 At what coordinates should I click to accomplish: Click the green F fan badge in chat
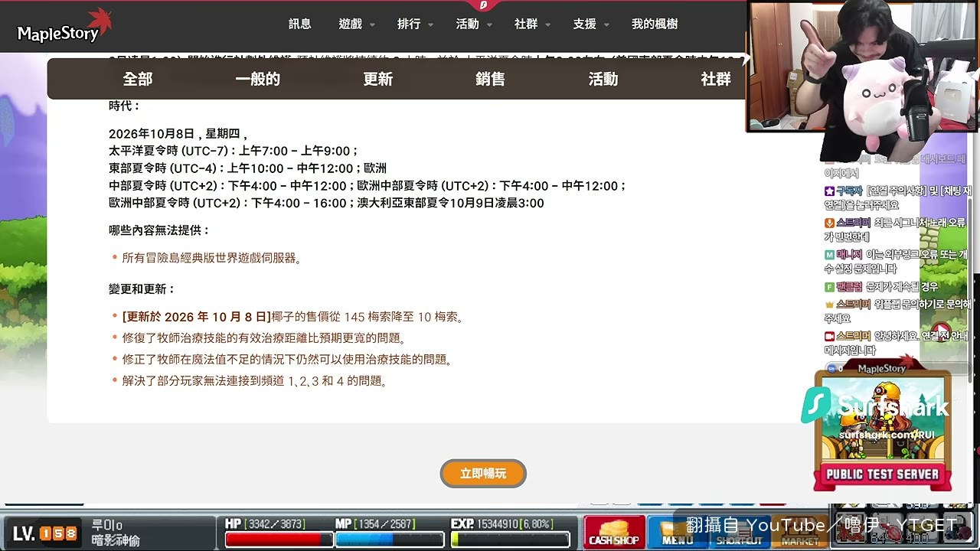[829, 287]
